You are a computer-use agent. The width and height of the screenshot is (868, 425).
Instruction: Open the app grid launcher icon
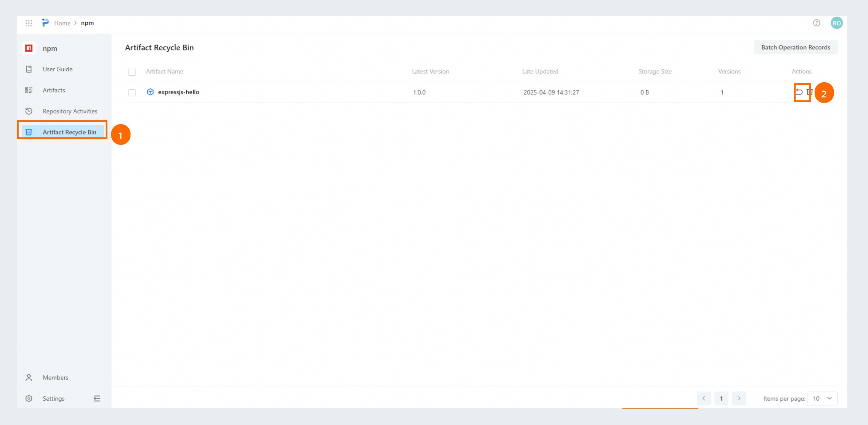coord(29,23)
